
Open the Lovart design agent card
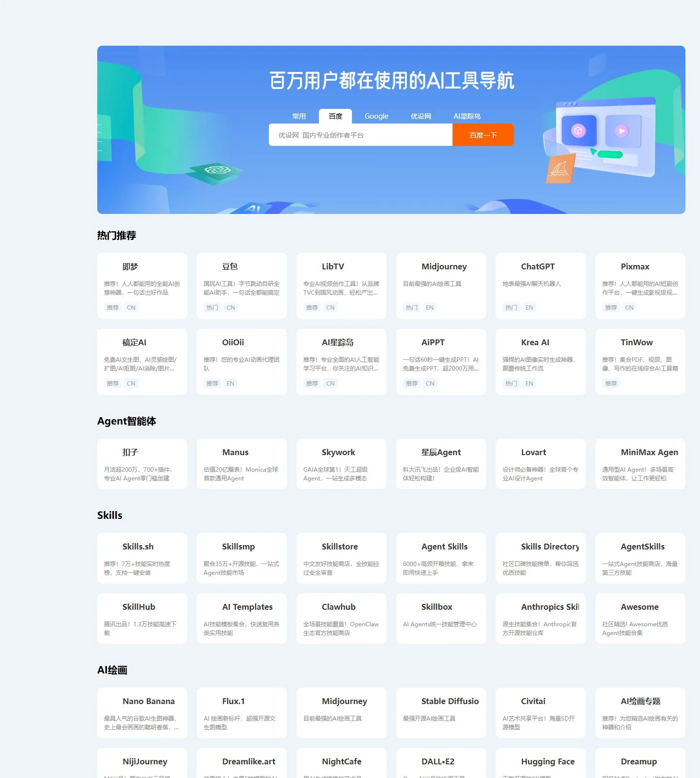pyautogui.click(x=541, y=464)
